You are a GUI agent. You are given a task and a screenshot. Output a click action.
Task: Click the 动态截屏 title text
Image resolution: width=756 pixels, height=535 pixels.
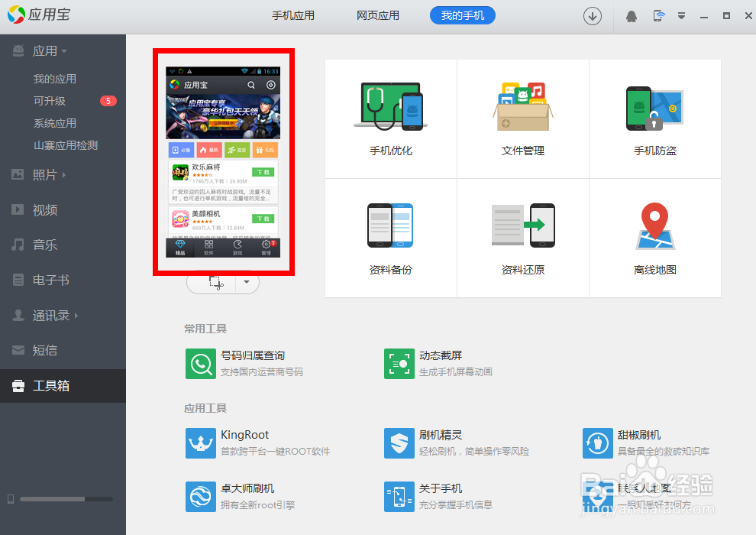pos(440,355)
